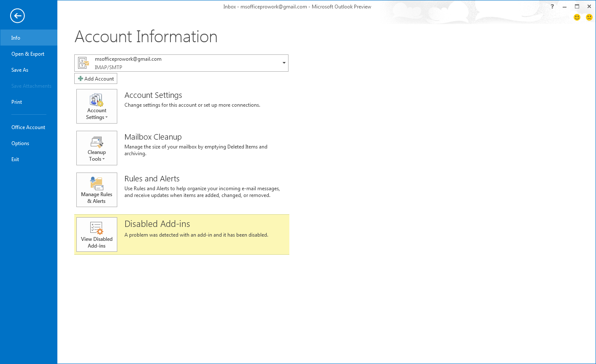Go to Office Account page
The width and height of the screenshot is (596, 364).
28,127
